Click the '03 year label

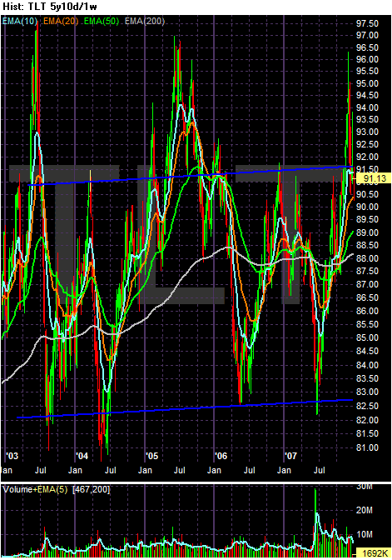pyautogui.click(x=12, y=456)
